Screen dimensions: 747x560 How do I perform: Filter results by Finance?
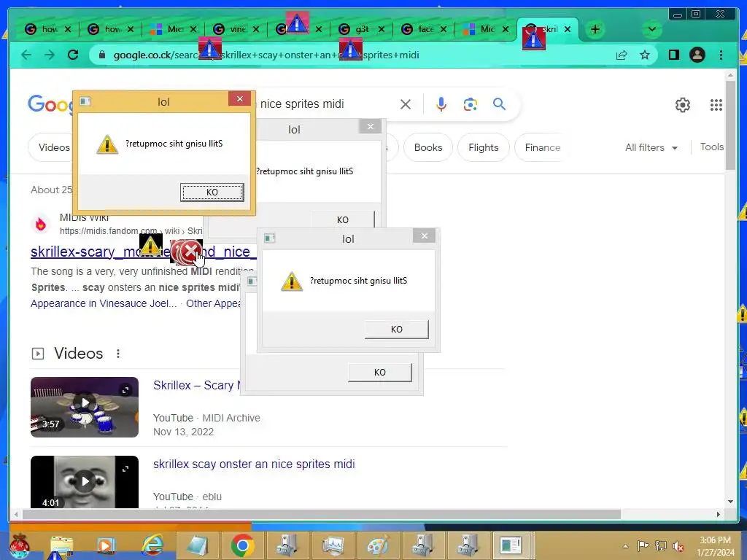pos(542,147)
